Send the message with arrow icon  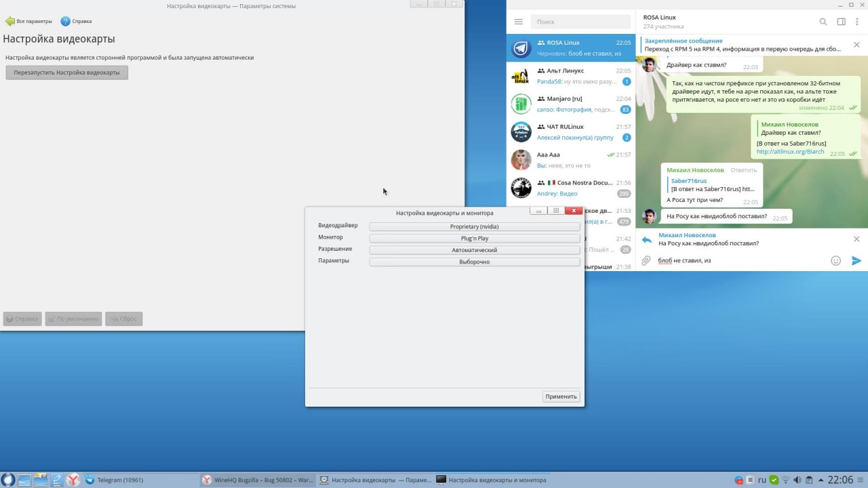(856, 261)
